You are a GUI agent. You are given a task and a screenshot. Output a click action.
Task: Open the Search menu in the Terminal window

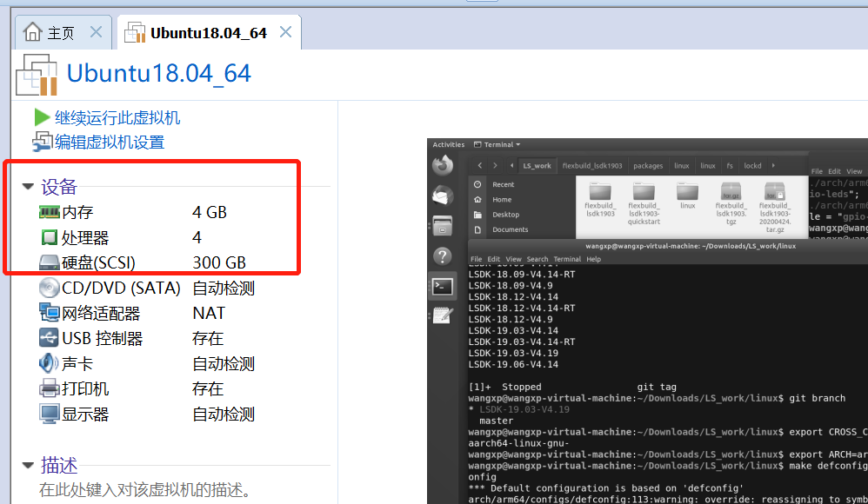pos(537,259)
